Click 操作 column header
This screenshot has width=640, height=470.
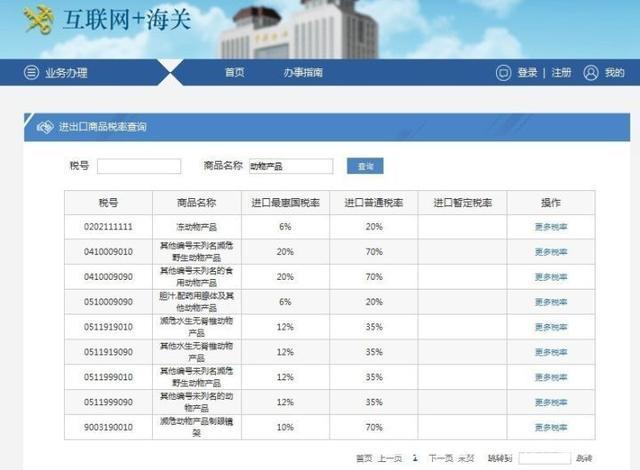pyautogui.click(x=551, y=203)
